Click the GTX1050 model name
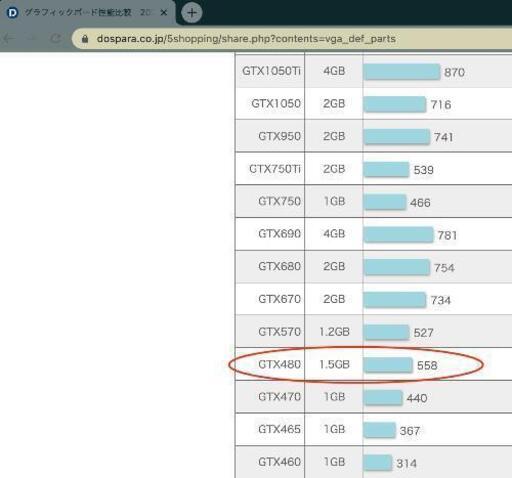Screen dimensions: 512x478 click(x=276, y=103)
